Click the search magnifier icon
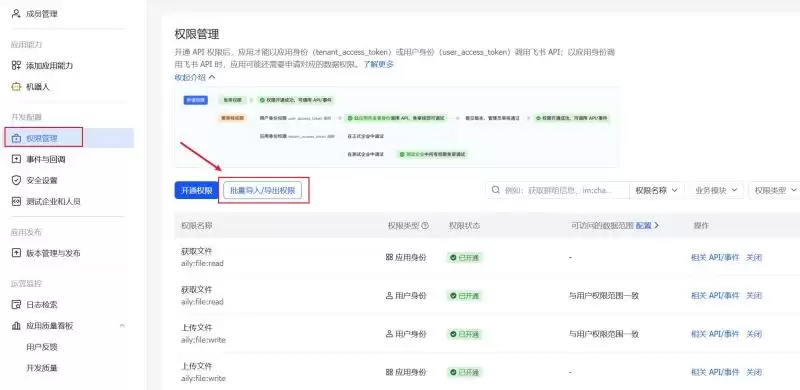Screen dimensions: 800x390 click(495, 190)
